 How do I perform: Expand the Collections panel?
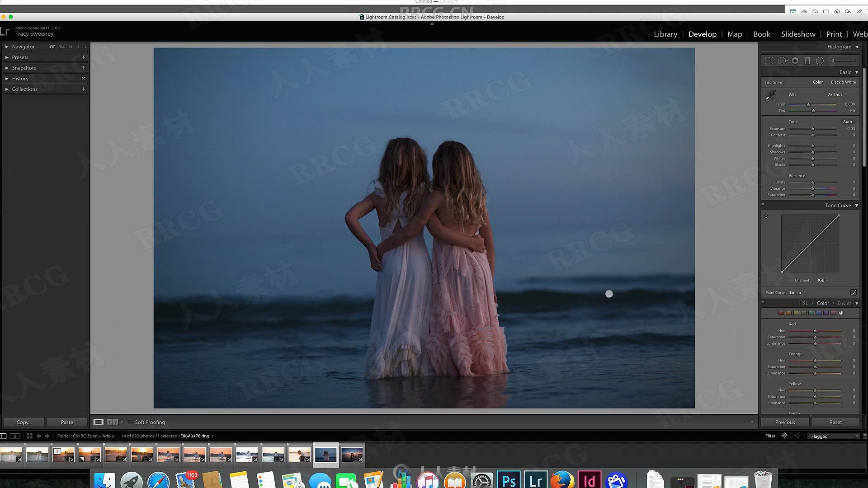(x=7, y=89)
